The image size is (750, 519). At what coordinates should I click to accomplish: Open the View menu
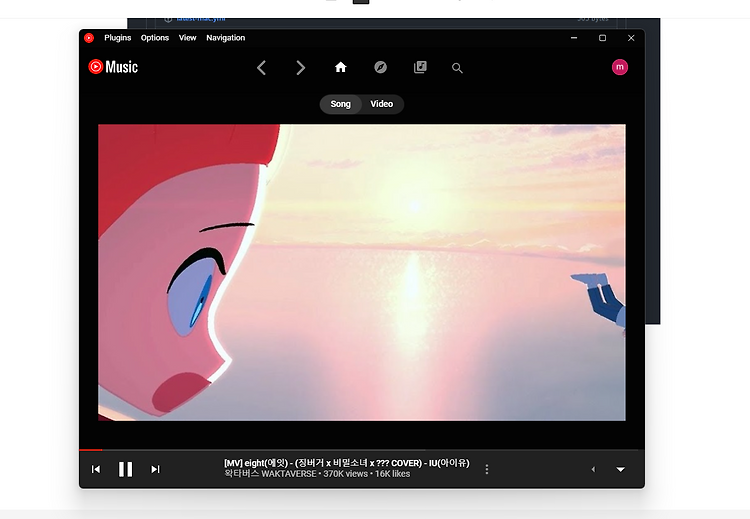tap(188, 38)
